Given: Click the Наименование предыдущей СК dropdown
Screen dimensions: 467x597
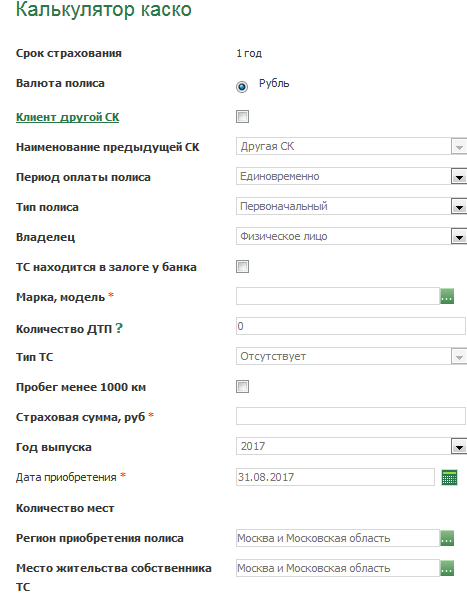Looking at the screenshot, I should coord(351,147).
